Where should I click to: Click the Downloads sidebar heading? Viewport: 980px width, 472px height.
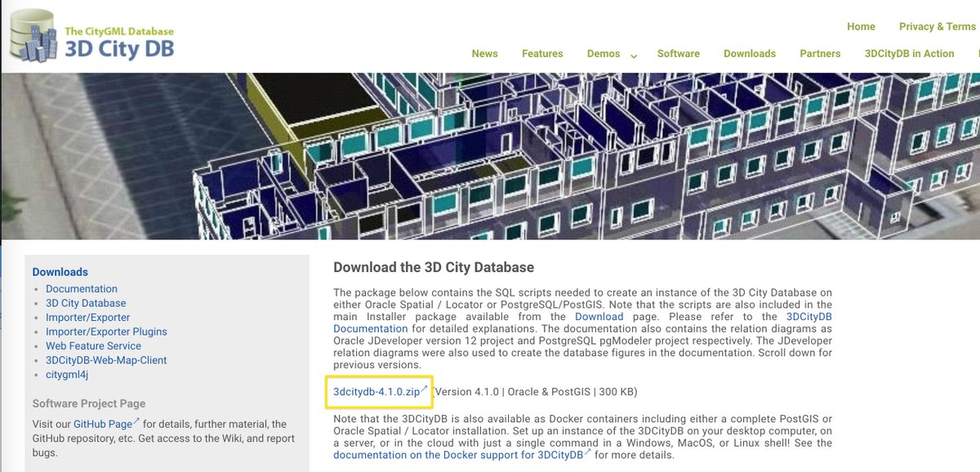[60, 272]
